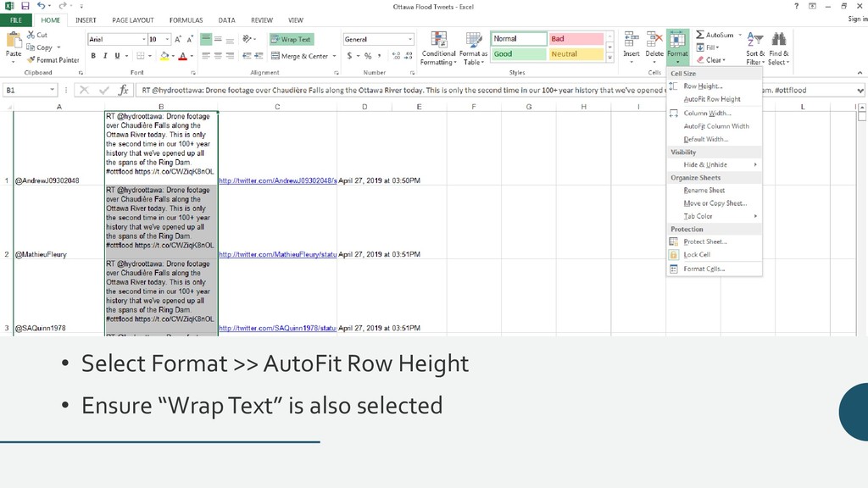Toggle the Wrap Text button

pos(292,39)
